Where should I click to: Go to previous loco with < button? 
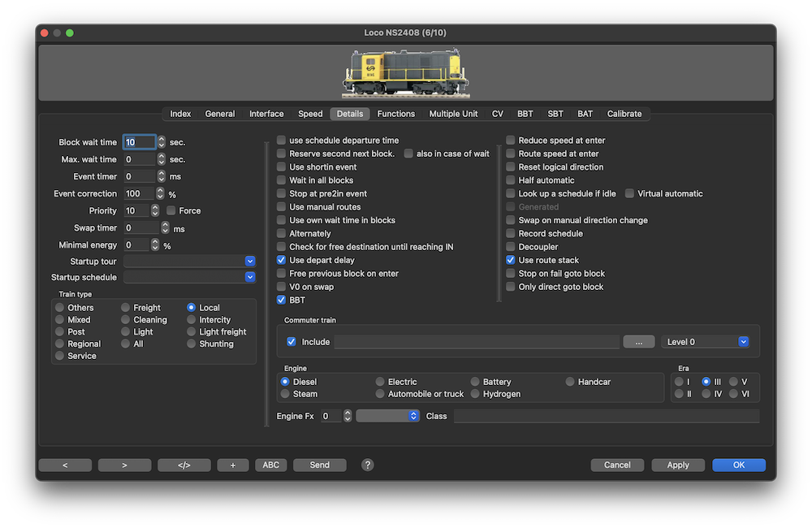65,465
